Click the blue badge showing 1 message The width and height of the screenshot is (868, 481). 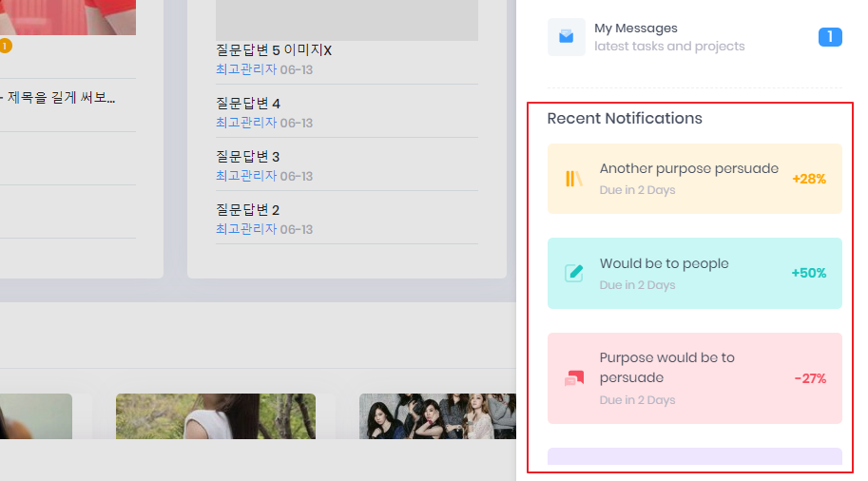tap(830, 37)
